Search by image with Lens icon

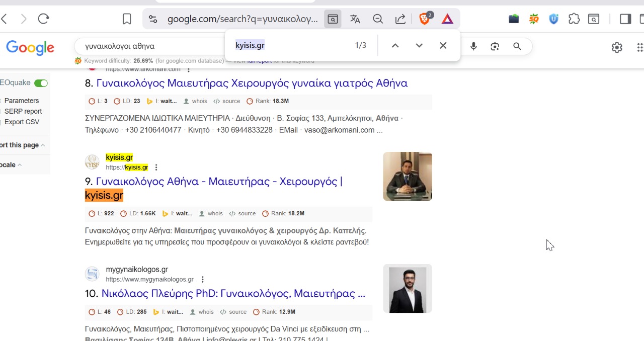click(x=495, y=46)
